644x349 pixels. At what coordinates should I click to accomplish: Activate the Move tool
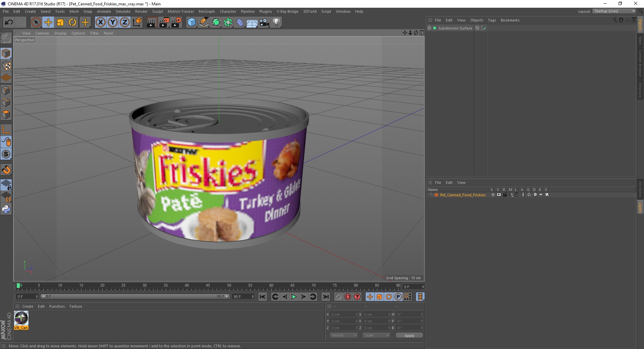point(48,22)
